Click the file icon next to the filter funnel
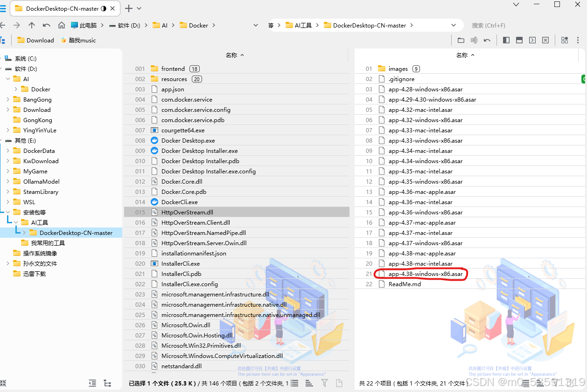 tap(339, 383)
